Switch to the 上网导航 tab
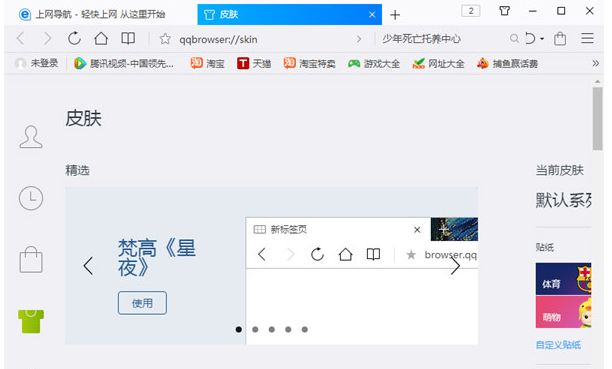The width and height of the screenshot is (612, 369). click(101, 14)
